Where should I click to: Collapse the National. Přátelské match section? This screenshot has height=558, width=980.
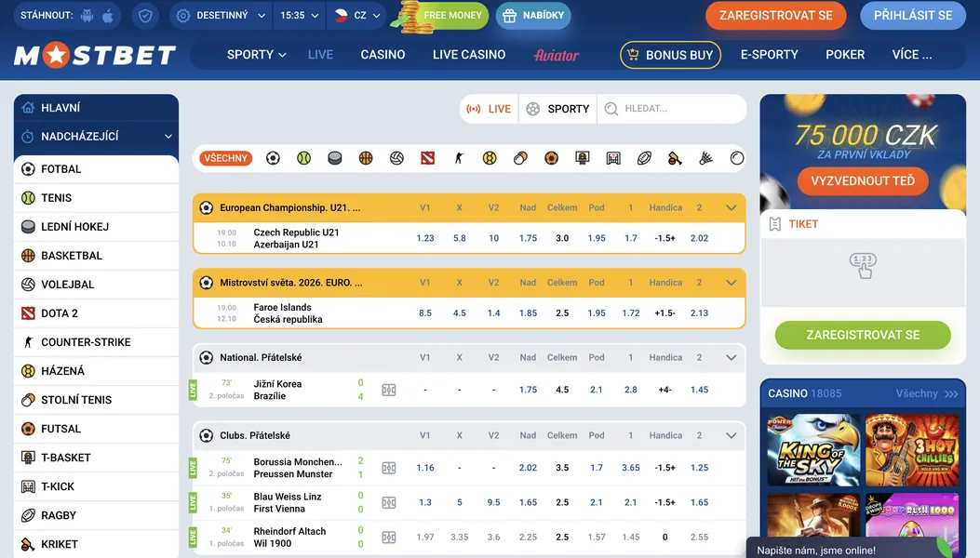[732, 357]
